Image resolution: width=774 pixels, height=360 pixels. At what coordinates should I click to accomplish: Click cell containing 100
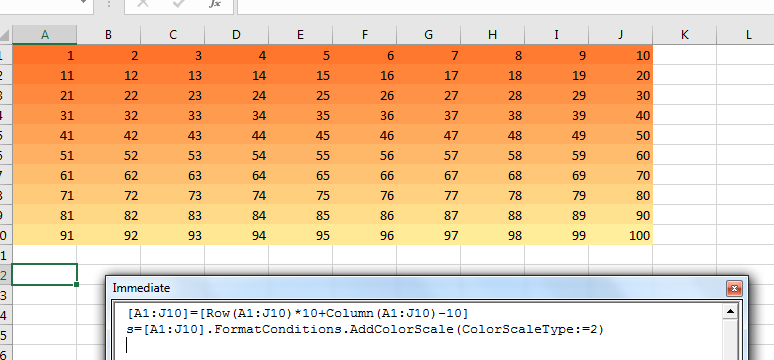pyautogui.click(x=620, y=236)
